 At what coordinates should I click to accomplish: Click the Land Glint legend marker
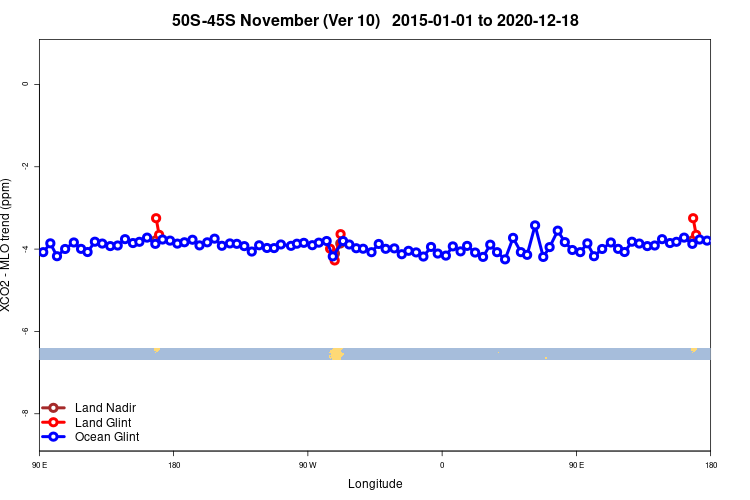point(53,422)
